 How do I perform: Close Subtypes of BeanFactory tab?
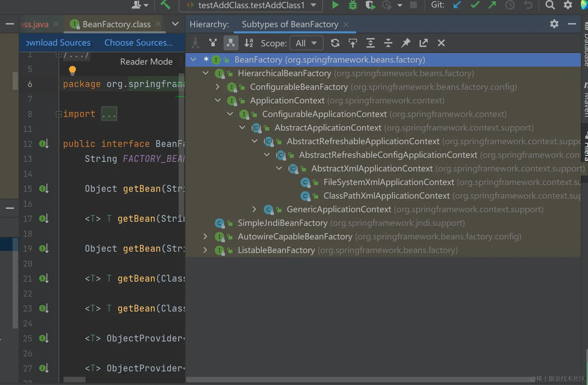pos(346,24)
